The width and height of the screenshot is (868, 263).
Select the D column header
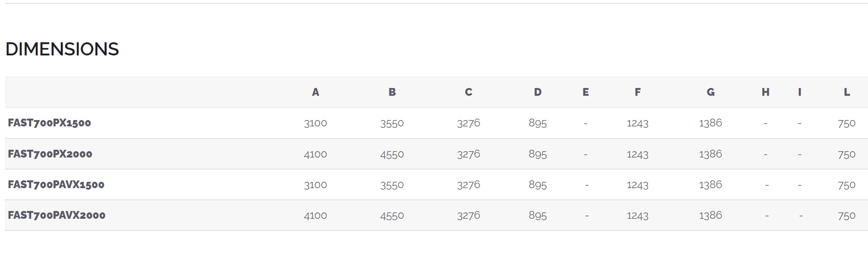pos(537,92)
